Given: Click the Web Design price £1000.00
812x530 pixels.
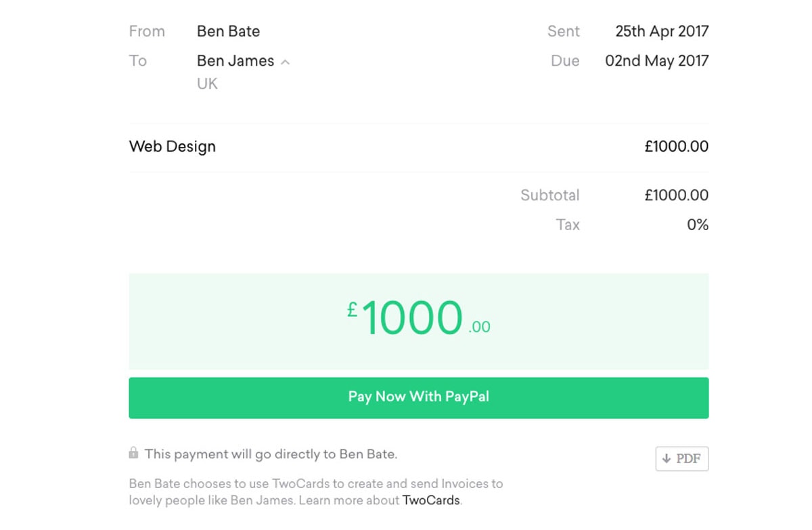Looking at the screenshot, I should click(x=677, y=147).
